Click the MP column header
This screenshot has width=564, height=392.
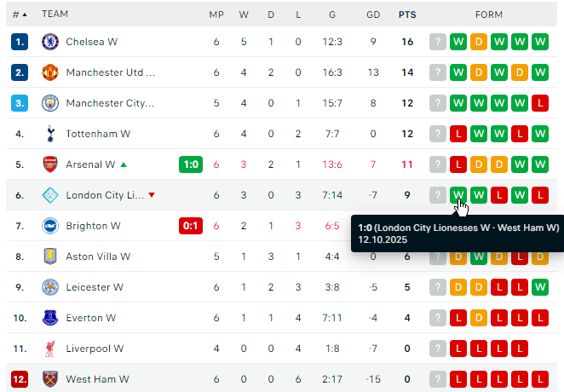[216, 14]
